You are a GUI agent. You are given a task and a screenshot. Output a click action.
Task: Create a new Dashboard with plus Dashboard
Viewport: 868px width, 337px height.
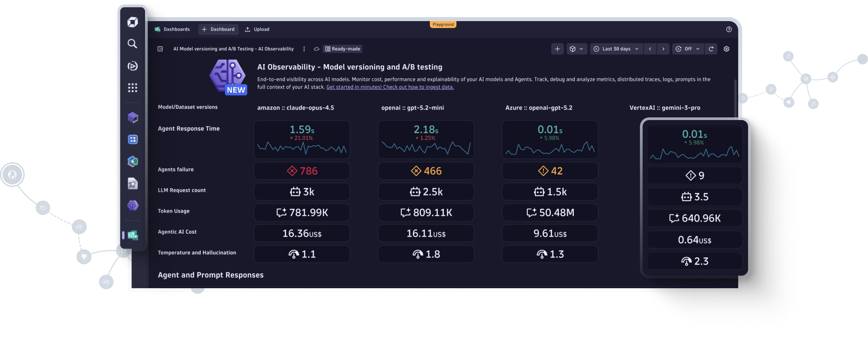coord(218,29)
